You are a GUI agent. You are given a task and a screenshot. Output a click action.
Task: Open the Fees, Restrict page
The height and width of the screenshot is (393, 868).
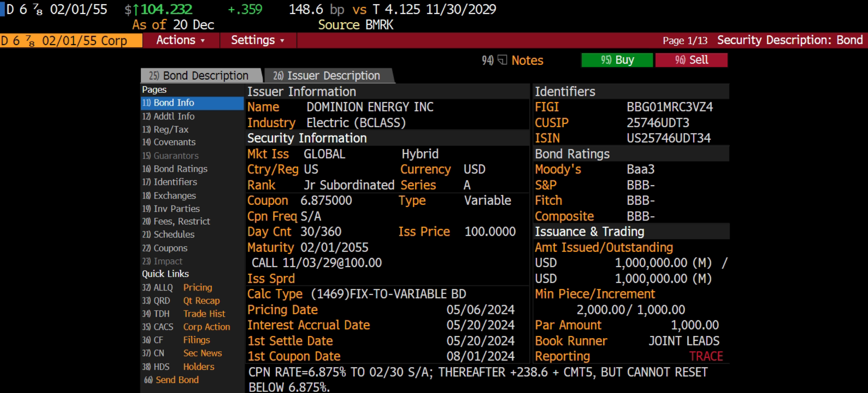pos(176,221)
